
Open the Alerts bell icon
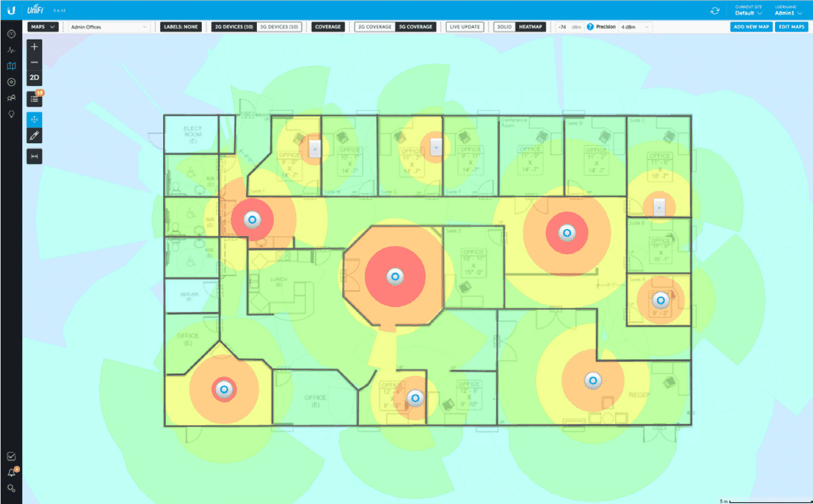pos(11,473)
